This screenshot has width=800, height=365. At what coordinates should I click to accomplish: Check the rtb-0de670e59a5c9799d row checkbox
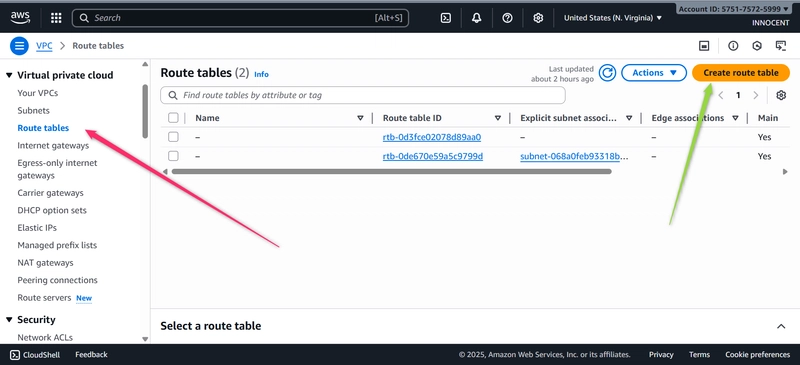point(173,156)
